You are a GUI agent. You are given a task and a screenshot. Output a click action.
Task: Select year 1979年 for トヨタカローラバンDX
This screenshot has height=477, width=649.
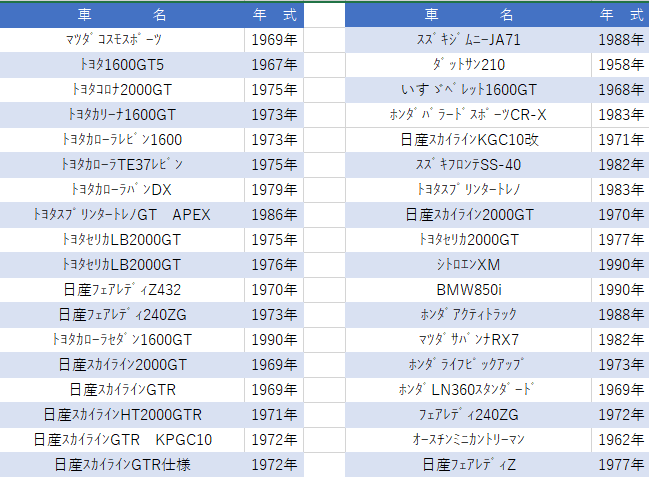pos(274,190)
